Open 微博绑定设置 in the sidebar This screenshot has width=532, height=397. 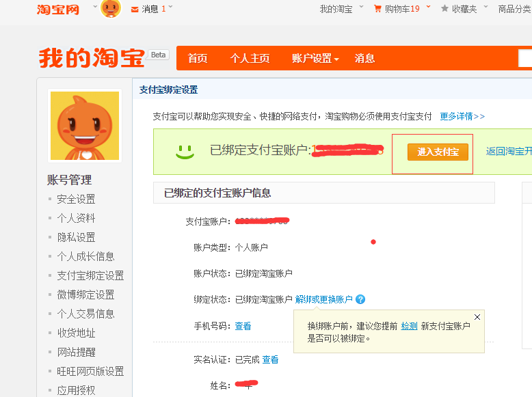click(85, 295)
